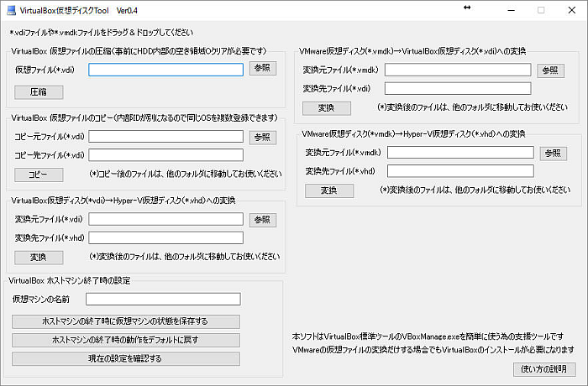The image size is (588, 386).
Task: Click 参照 in the vmdk→vhd conversion group
Action: pos(553,154)
